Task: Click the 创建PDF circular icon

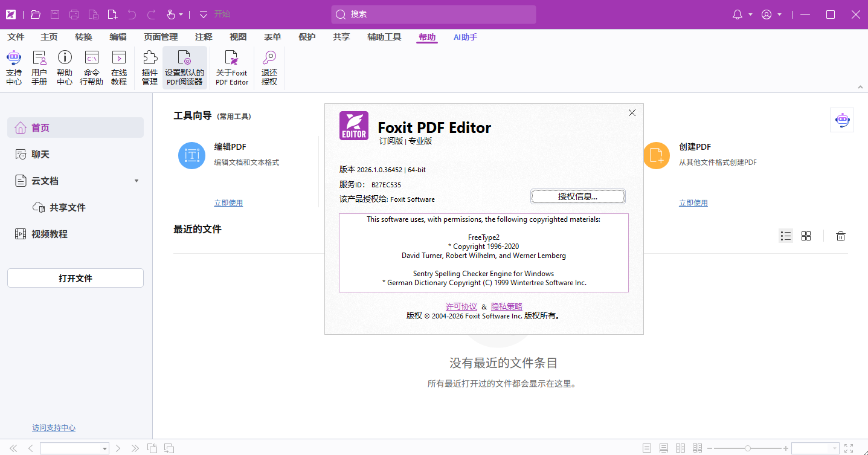Action: click(x=657, y=155)
